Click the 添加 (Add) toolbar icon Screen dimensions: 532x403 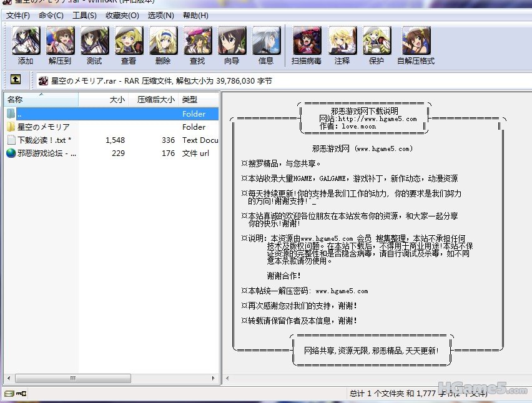coord(26,45)
